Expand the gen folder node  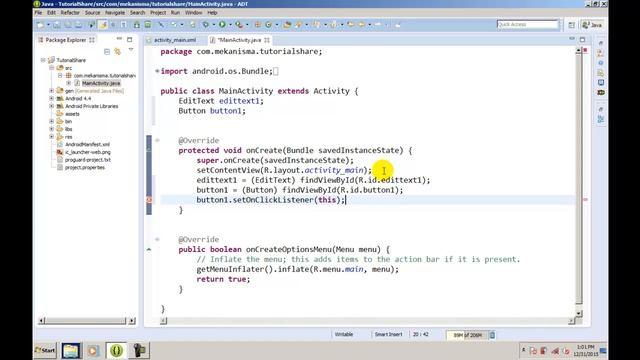pyautogui.click(x=51, y=91)
